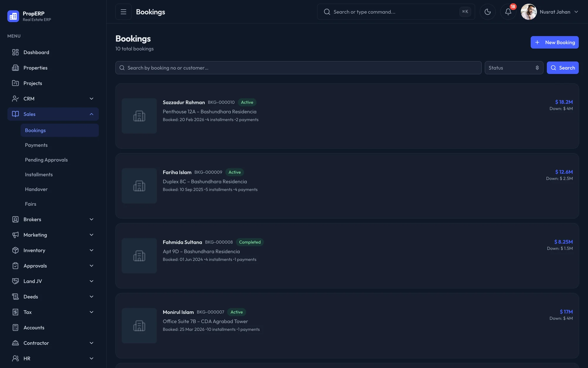This screenshot has height=368, width=588.
Task: Click the Marketing megaphone icon
Action: 15,235
